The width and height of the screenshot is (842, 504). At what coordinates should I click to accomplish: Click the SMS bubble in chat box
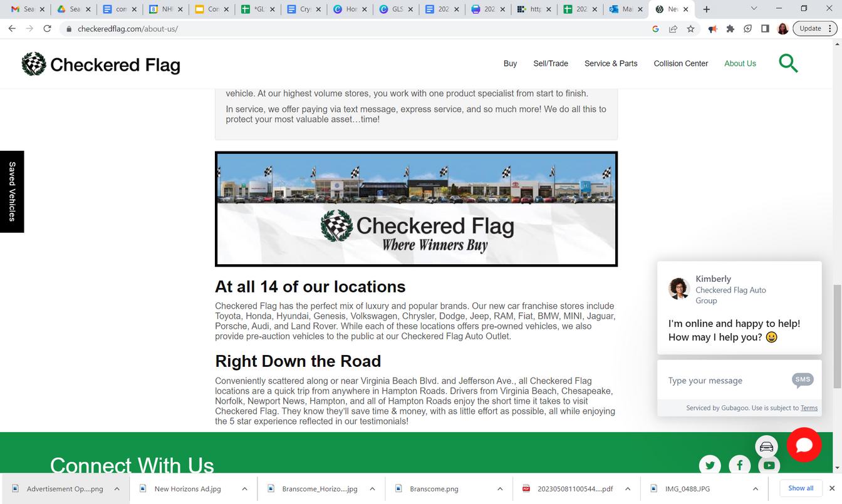click(x=803, y=379)
